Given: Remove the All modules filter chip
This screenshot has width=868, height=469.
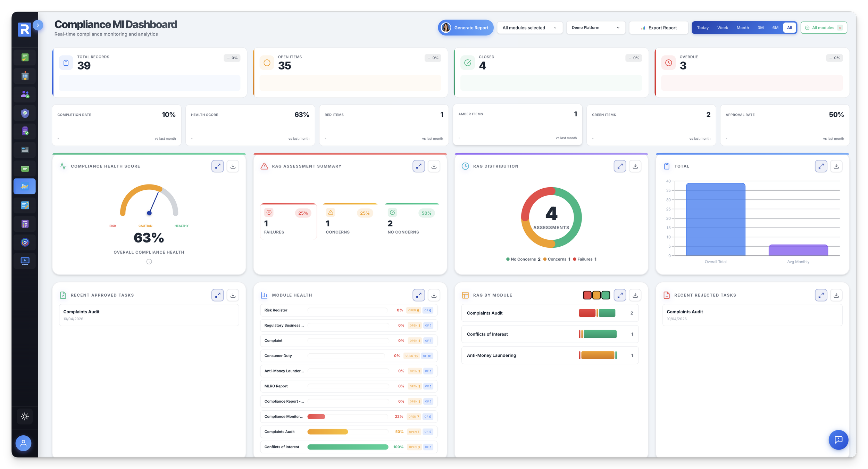Looking at the screenshot, I should click(x=840, y=27).
